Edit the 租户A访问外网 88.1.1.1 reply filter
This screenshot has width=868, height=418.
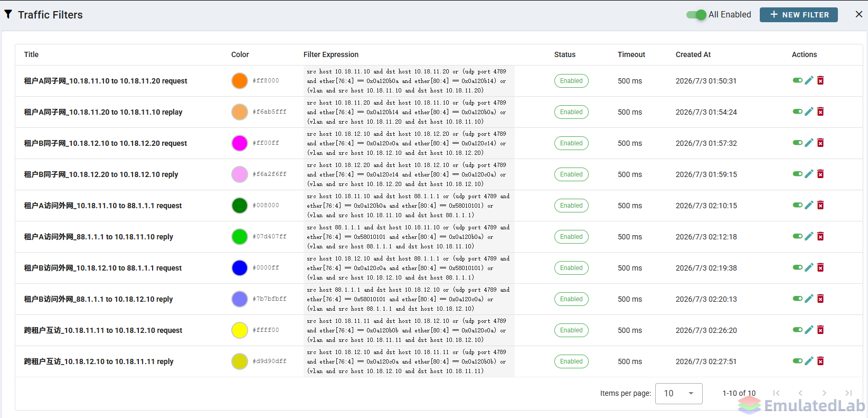click(809, 236)
